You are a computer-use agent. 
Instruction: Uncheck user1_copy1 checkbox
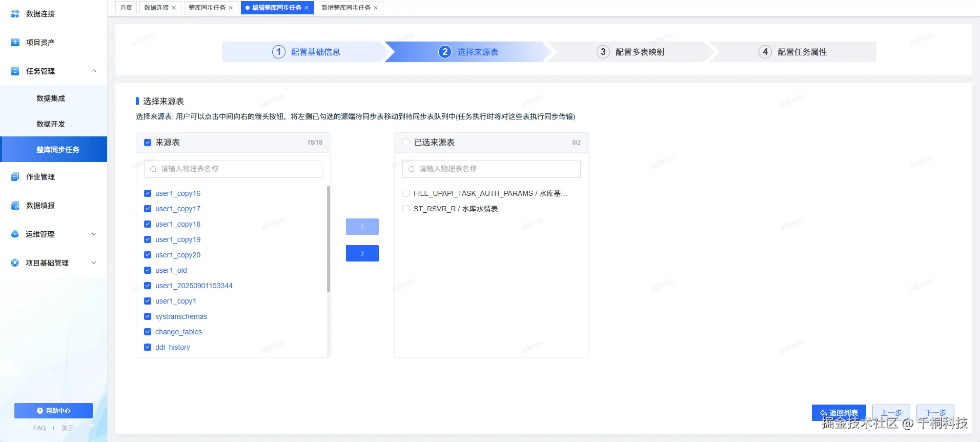tap(148, 301)
